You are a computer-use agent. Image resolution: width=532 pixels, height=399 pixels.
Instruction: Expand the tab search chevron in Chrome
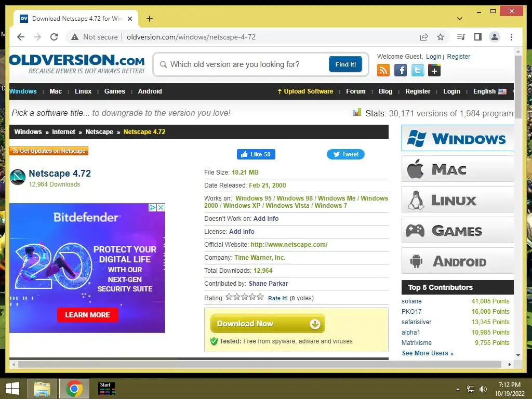460,19
